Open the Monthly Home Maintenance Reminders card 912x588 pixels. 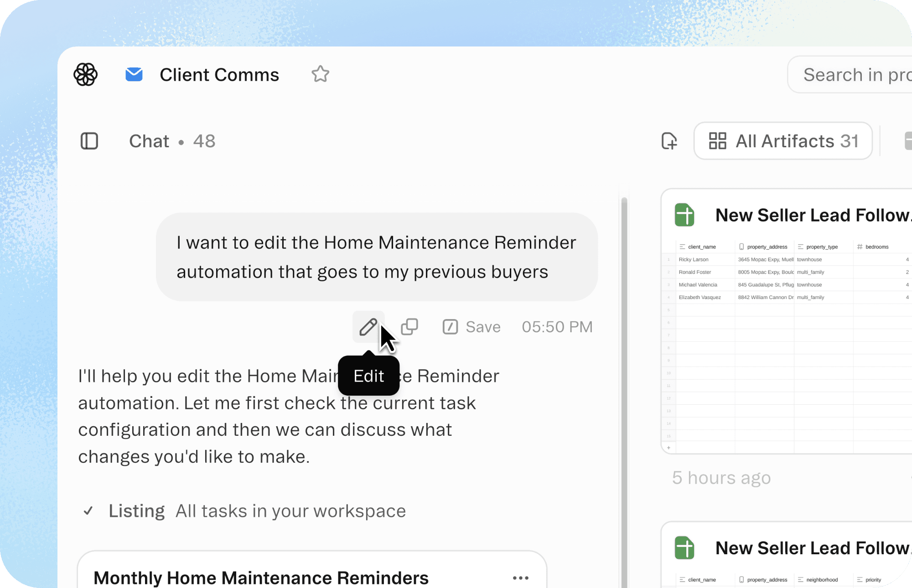pos(261,578)
